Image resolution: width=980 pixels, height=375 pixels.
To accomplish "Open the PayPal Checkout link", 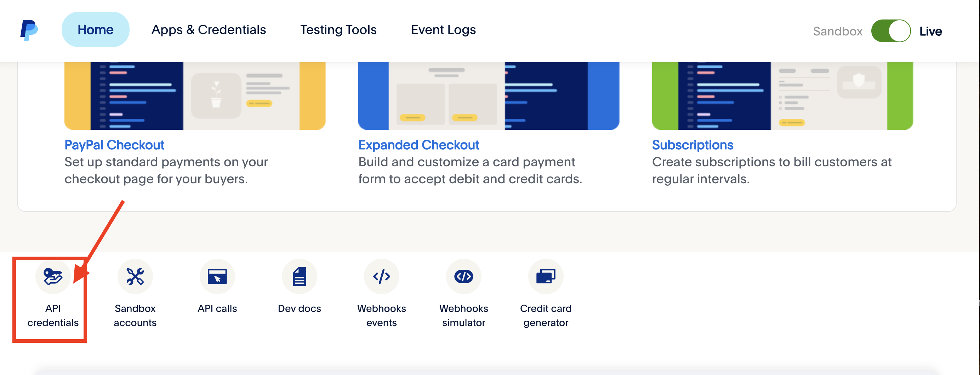I will tap(114, 145).
